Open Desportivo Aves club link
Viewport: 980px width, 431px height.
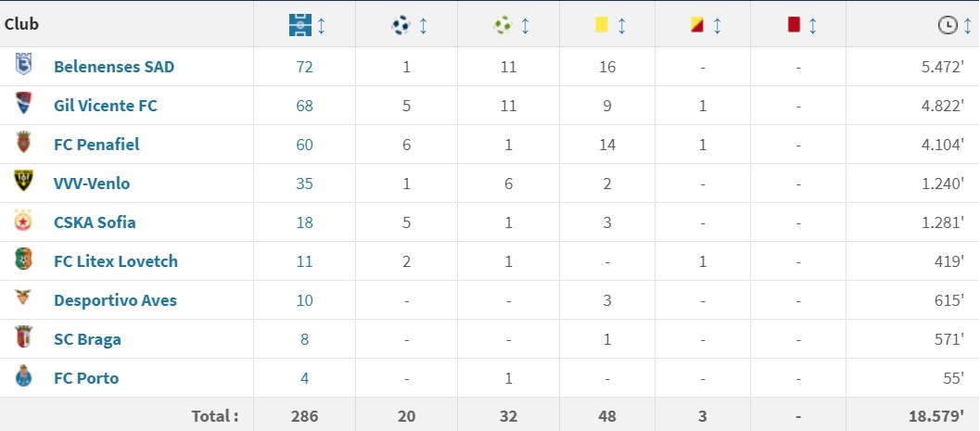point(115,300)
